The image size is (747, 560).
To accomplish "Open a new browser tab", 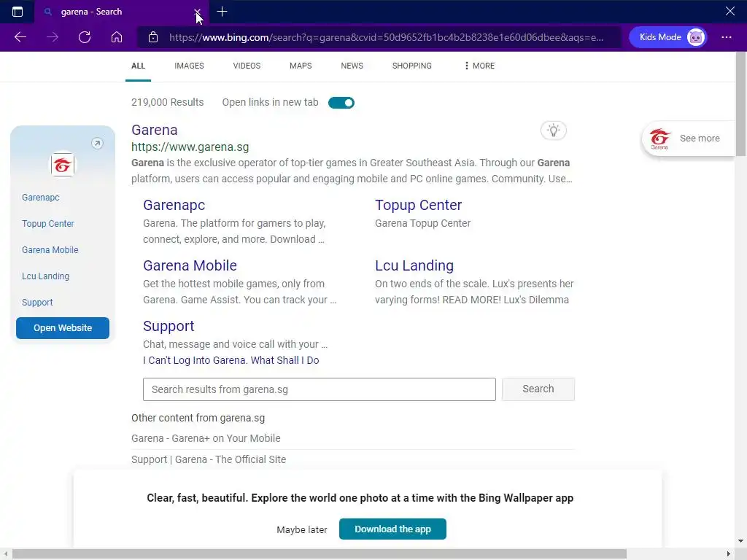I will click(222, 12).
